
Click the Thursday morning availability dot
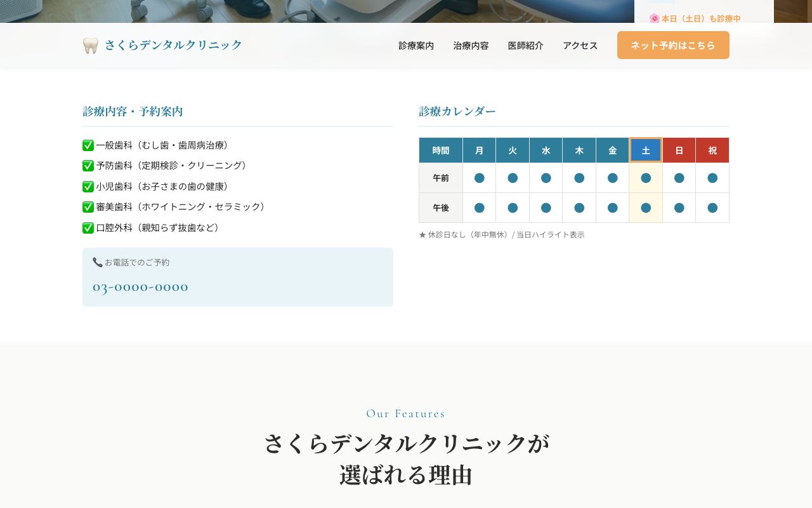click(579, 178)
